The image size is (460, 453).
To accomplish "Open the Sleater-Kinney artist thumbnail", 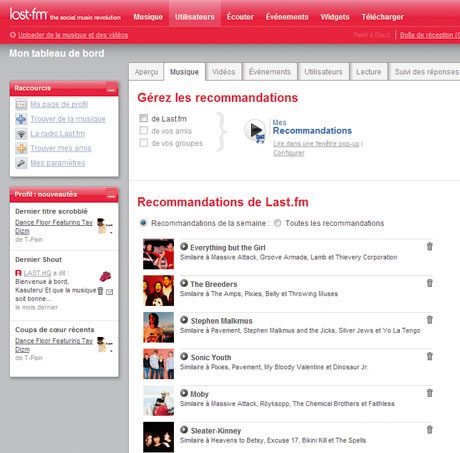I will pos(158,437).
